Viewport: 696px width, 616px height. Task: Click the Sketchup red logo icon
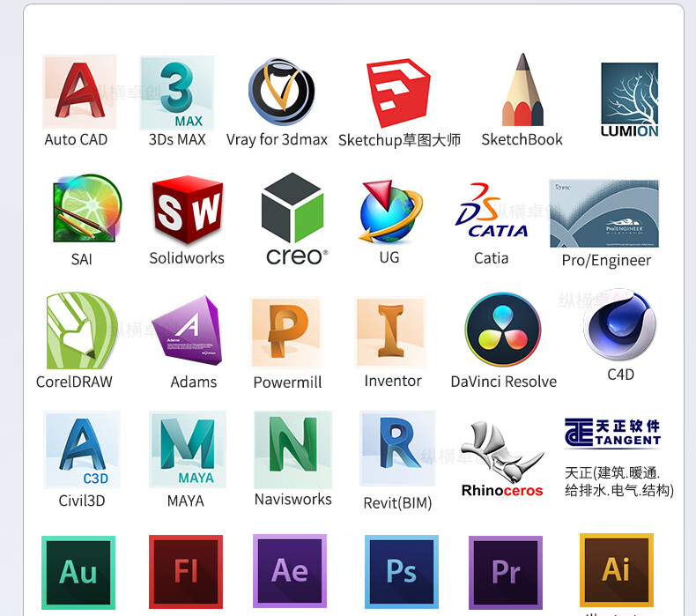click(398, 94)
